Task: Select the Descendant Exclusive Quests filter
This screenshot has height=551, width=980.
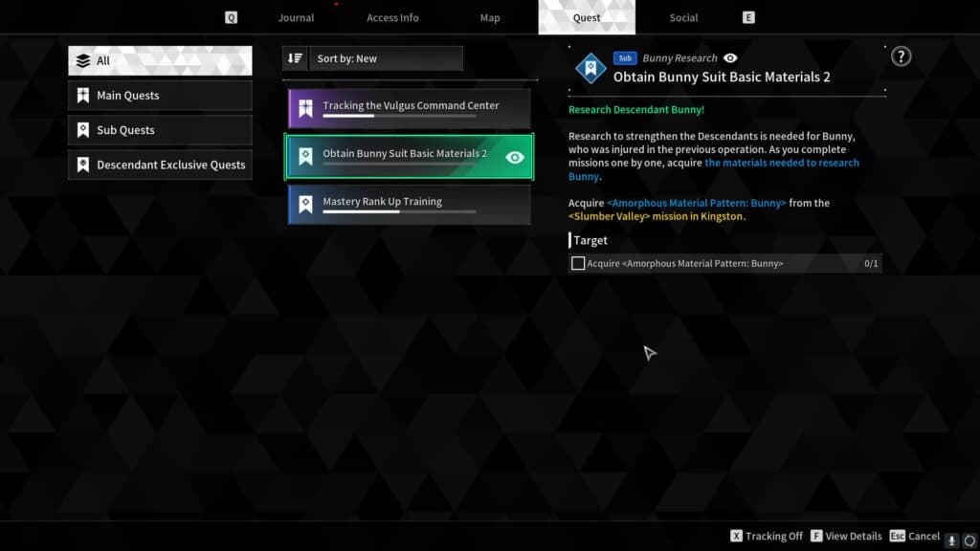Action: [160, 165]
